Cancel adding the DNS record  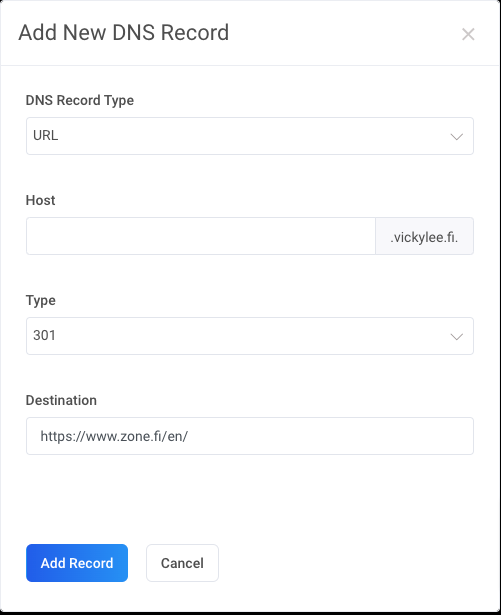click(x=182, y=563)
